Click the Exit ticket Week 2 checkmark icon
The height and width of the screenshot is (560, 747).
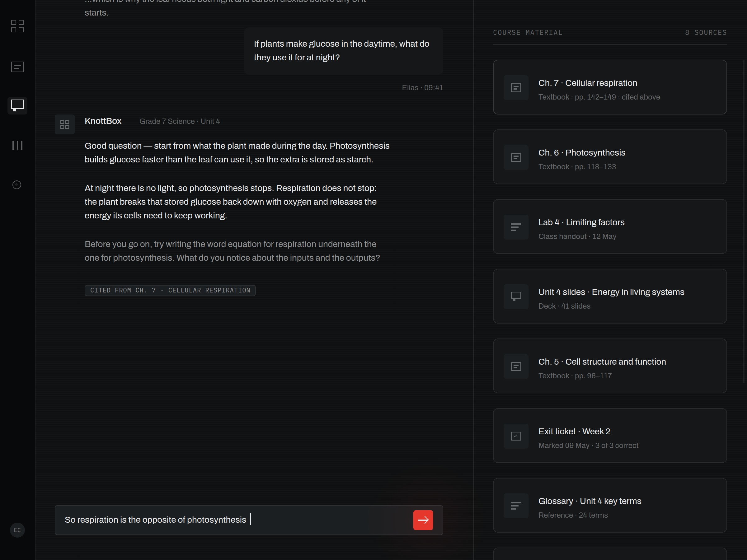516,436
